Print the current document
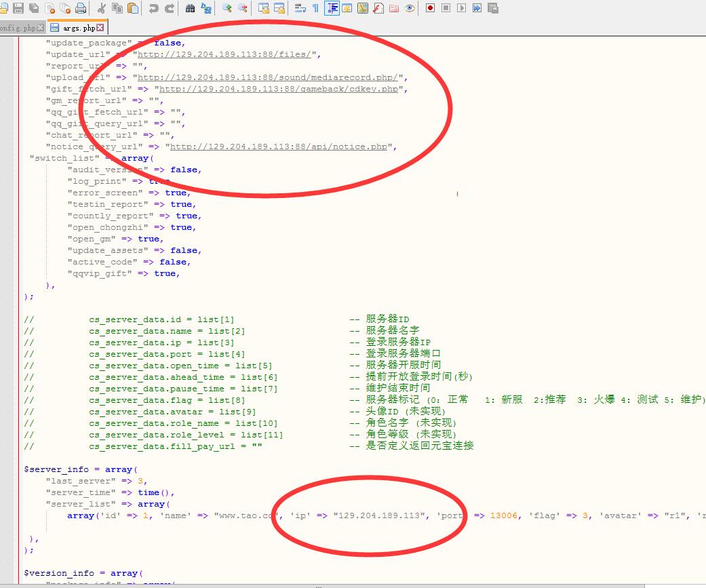The width and height of the screenshot is (706, 588). tap(81, 8)
